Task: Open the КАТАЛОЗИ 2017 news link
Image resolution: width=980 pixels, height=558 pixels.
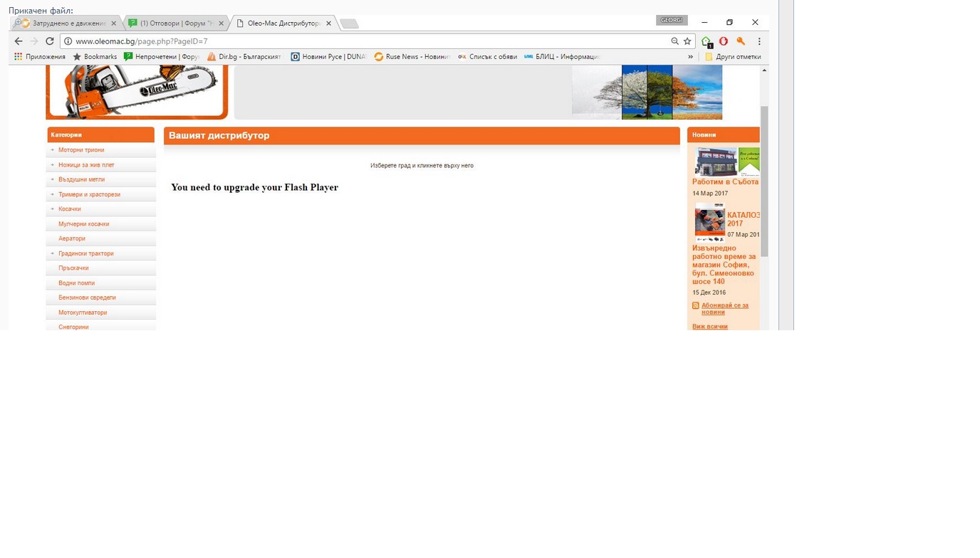Action: 743,219
